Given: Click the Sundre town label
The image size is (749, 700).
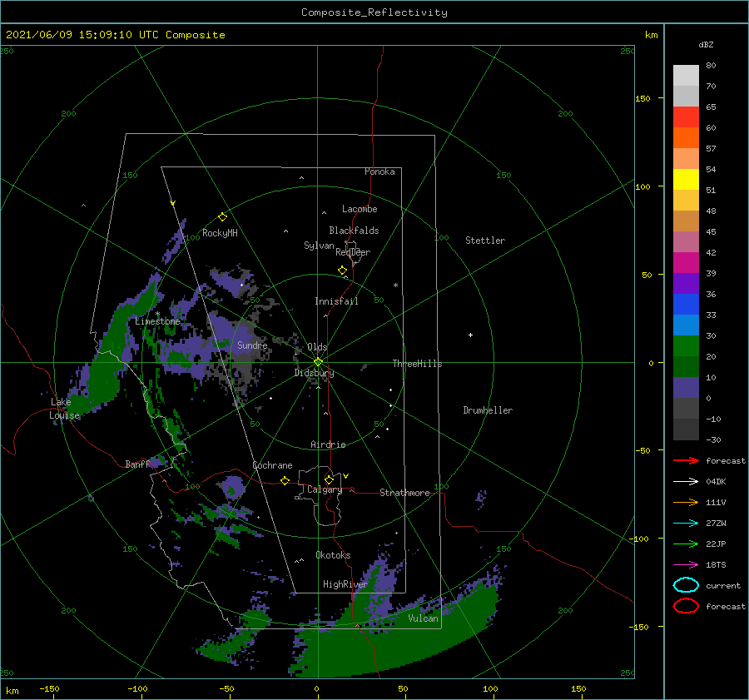Looking at the screenshot, I should [x=252, y=345].
